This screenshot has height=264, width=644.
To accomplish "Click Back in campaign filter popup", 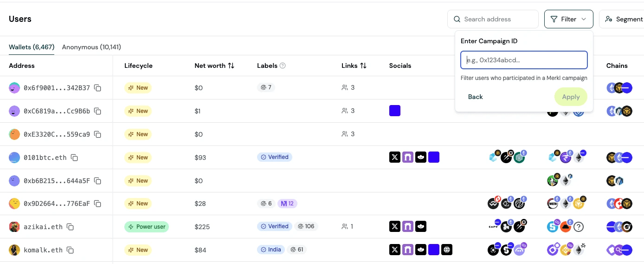I will tap(476, 97).
